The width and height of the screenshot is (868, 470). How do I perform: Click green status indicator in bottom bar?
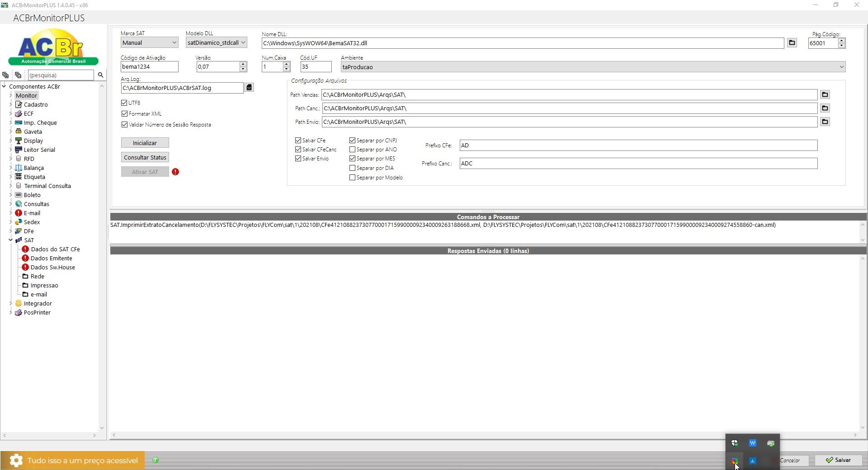coord(156,460)
